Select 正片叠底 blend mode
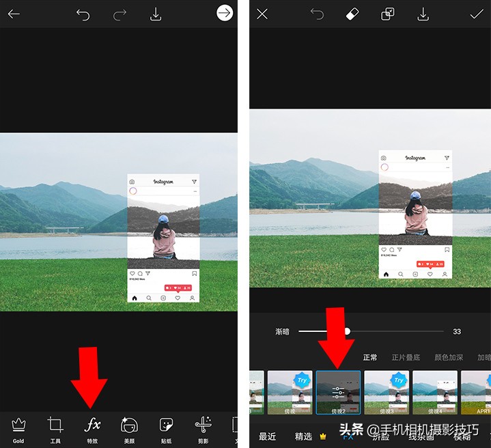 [406, 357]
